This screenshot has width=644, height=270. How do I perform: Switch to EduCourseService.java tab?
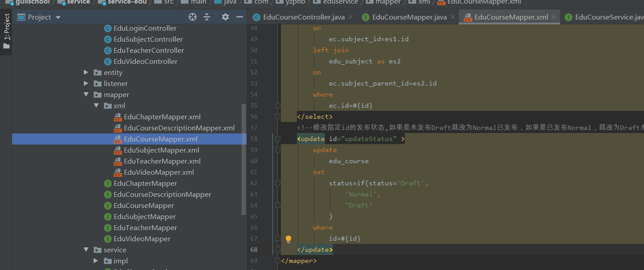[604, 17]
